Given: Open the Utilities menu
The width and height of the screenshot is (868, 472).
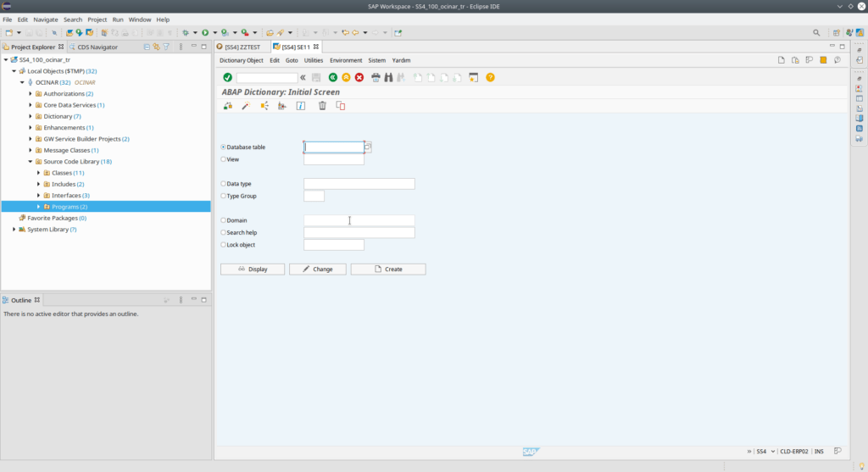Looking at the screenshot, I should point(314,60).
